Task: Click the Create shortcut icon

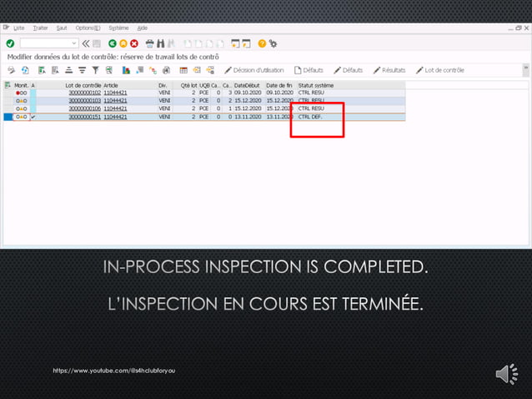Action: point(246,43)
